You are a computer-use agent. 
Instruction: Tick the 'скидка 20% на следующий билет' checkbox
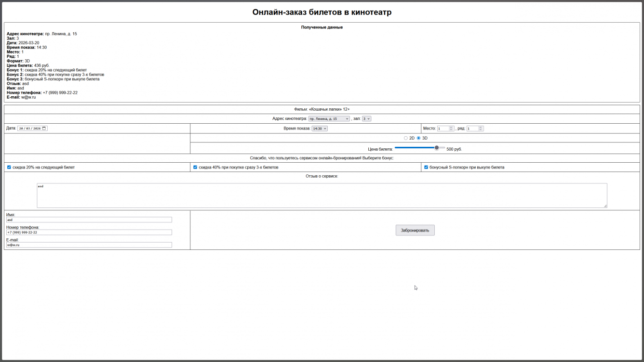pos(9,168)
